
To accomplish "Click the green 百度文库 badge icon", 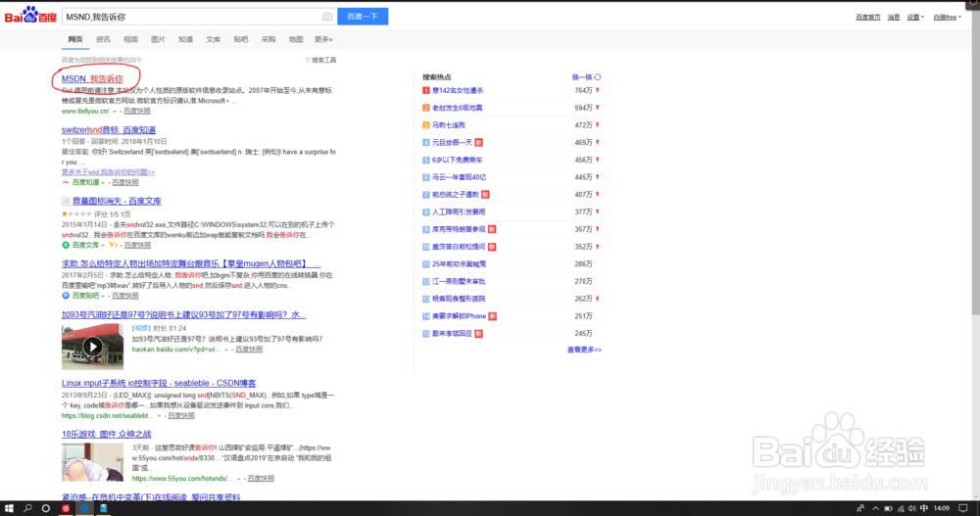I will (x=66, y=245).
